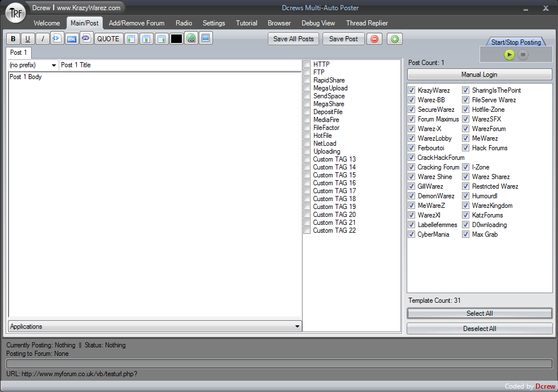Open the Thread Replier tab

tap(367, 23)
